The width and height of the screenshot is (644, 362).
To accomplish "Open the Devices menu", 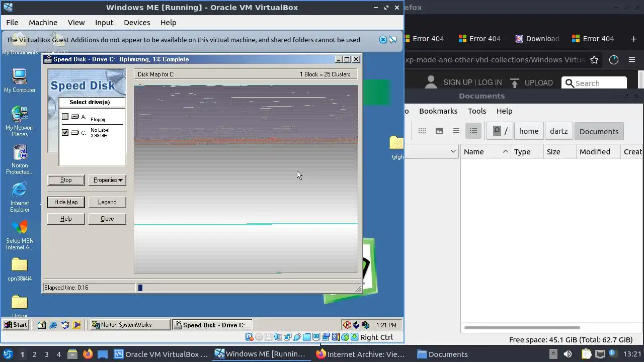I will (137, 23).
